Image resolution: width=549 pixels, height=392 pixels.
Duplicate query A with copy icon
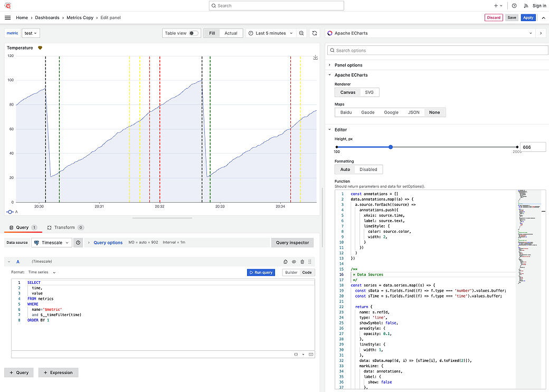(286, 262)
